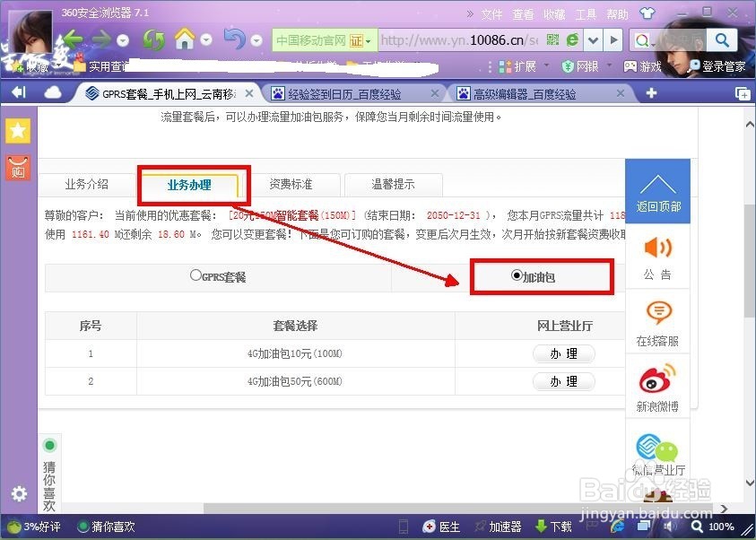This screenshot has width=756, height=540.
Task: Expand the dropdown next to undo icon
Action: click(x=256, y=40)
